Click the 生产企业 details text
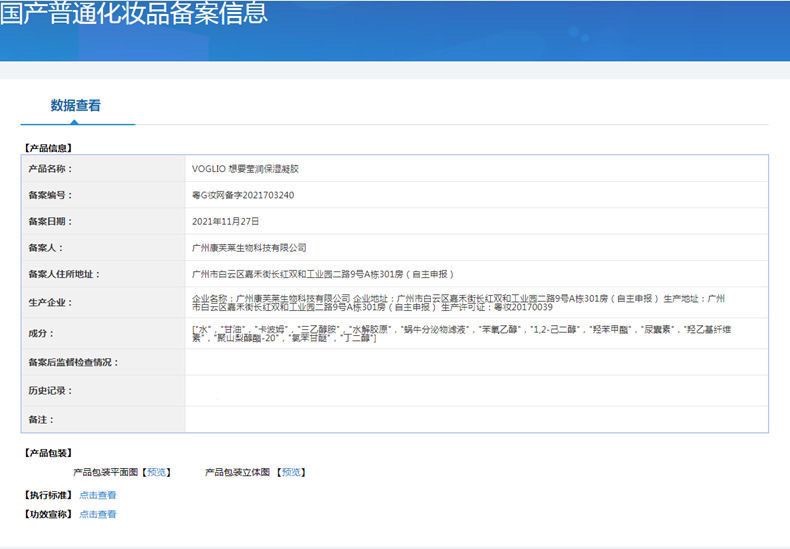The height and width of the screenshot is (549, 790). pos(458,303)
